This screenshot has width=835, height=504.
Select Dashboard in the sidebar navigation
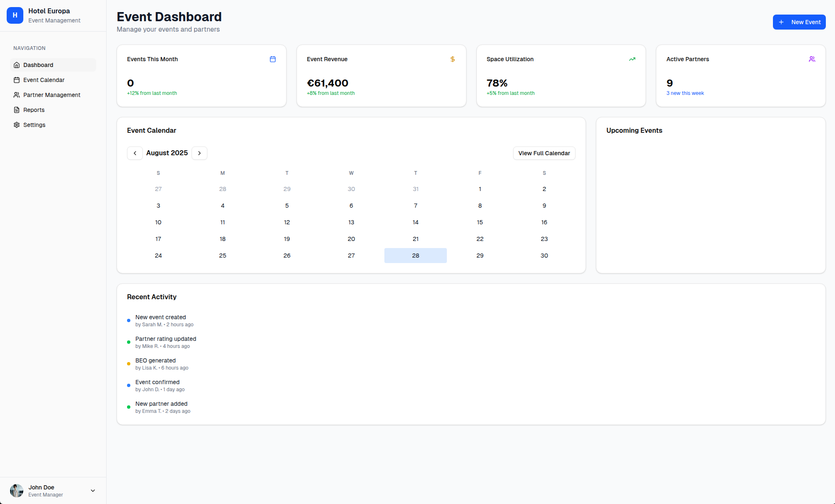tap(38, 65)
